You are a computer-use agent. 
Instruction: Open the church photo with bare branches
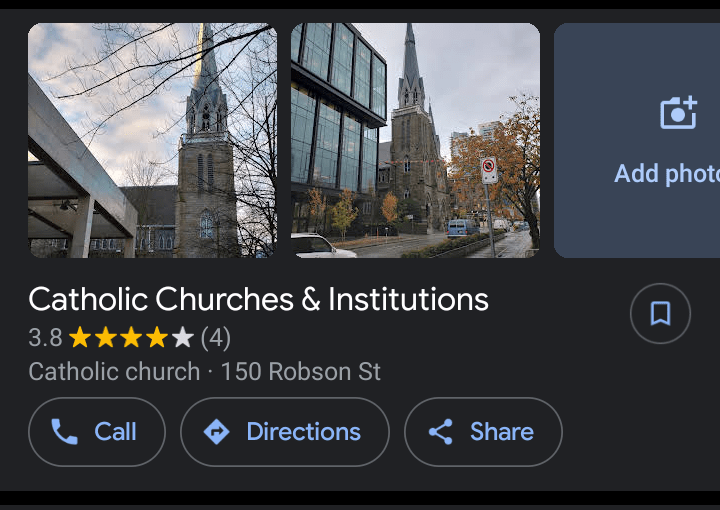click(152, 140)
